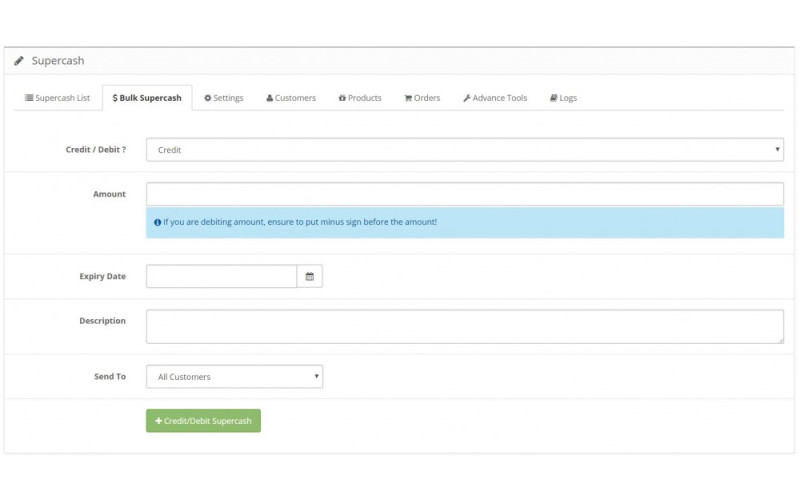
Task: Click inside the Description text area
Action: 465,327
